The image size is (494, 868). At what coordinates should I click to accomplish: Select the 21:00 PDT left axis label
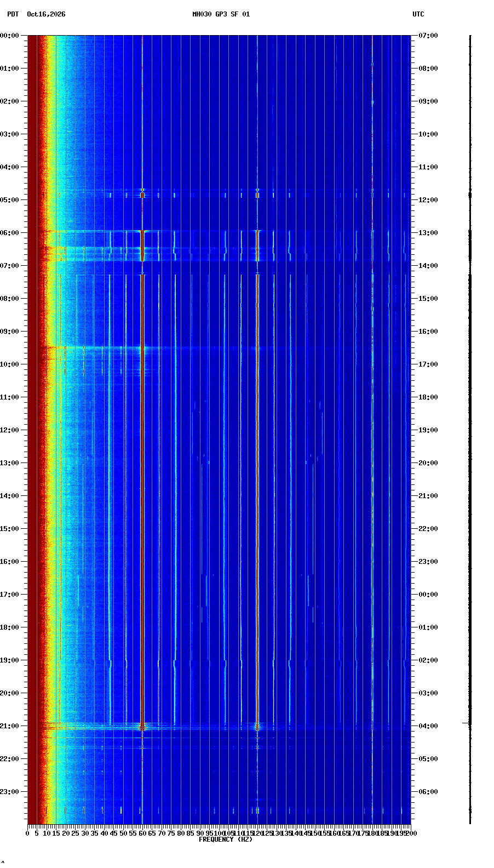[x=9, y=726]
